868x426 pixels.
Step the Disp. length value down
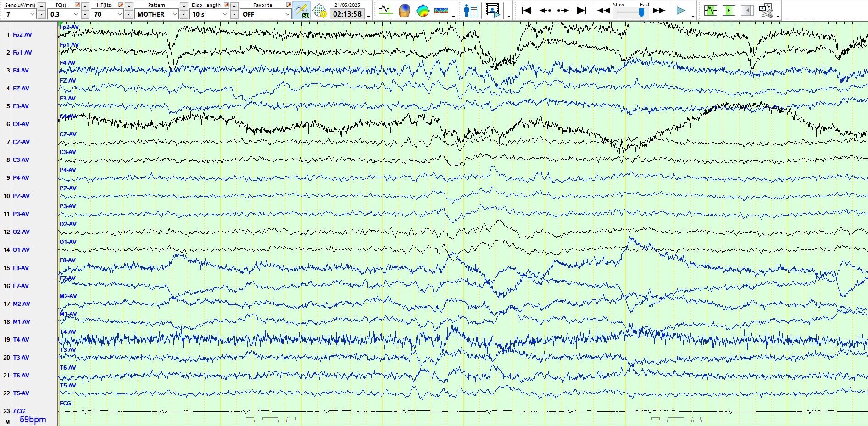[x=234, y=14]
